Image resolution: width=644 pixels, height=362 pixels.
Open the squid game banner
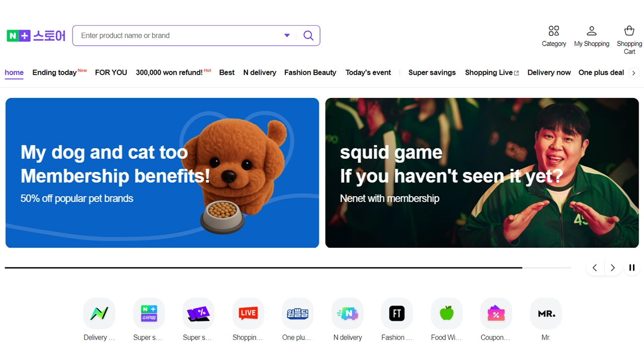click(482, 173)
